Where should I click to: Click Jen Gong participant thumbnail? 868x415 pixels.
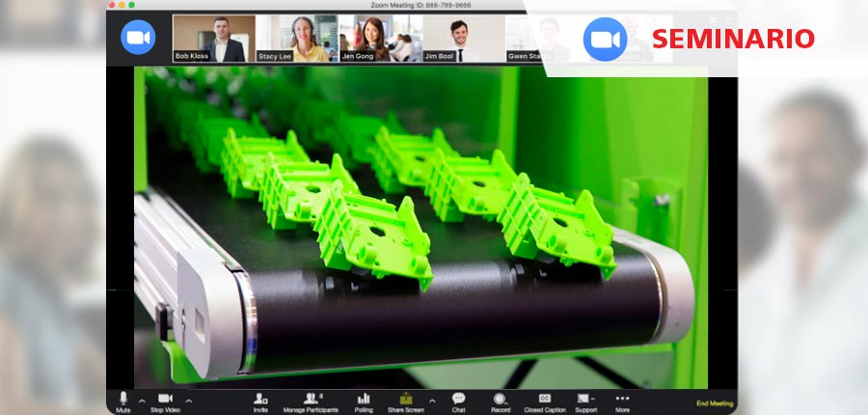pyautogui.click(x=379, y=39)
